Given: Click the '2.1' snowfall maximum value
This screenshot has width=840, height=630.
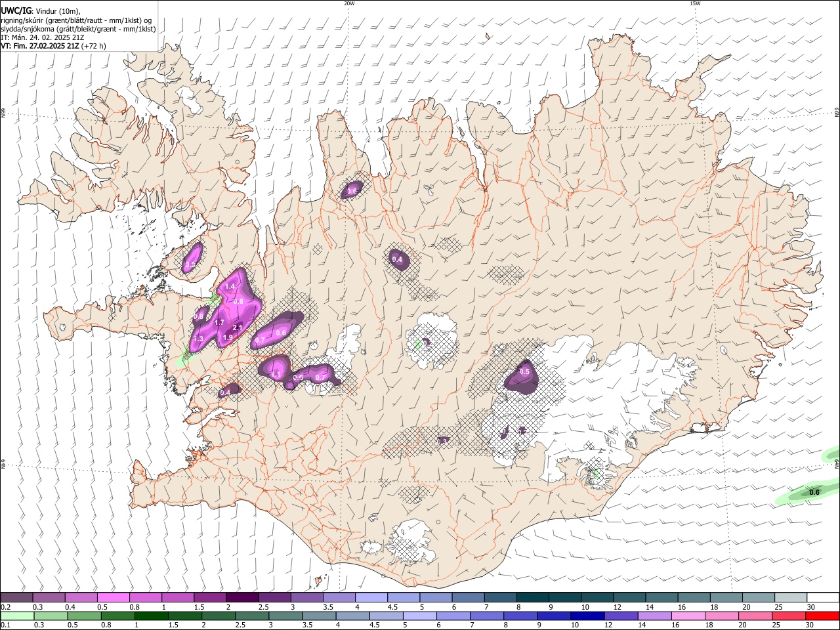Looking at the screenshot, I should (238, 327).
